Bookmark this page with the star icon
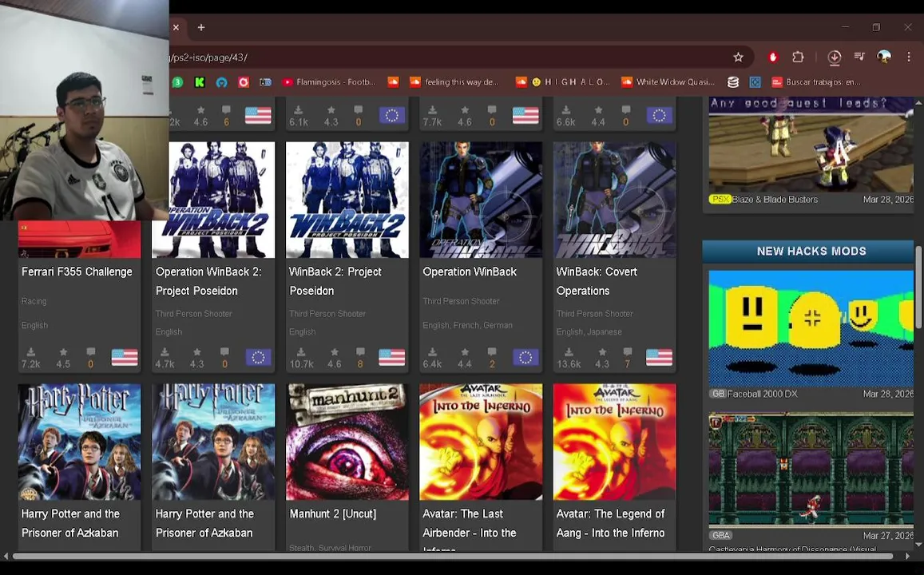The height and width of the screenshot is (575, 924). coord(738,57)
